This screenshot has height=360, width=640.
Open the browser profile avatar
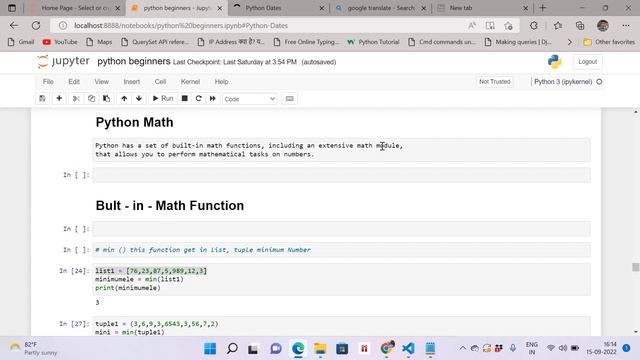603,25
